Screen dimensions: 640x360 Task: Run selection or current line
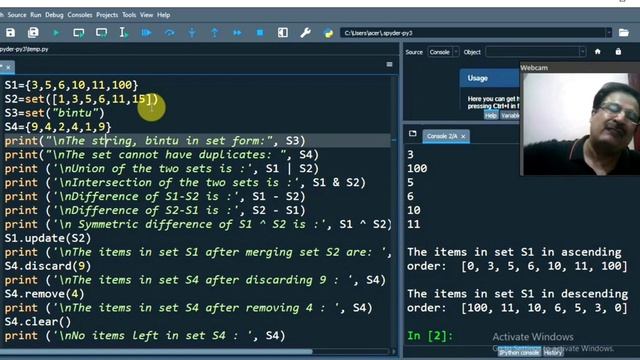point(124,33)
